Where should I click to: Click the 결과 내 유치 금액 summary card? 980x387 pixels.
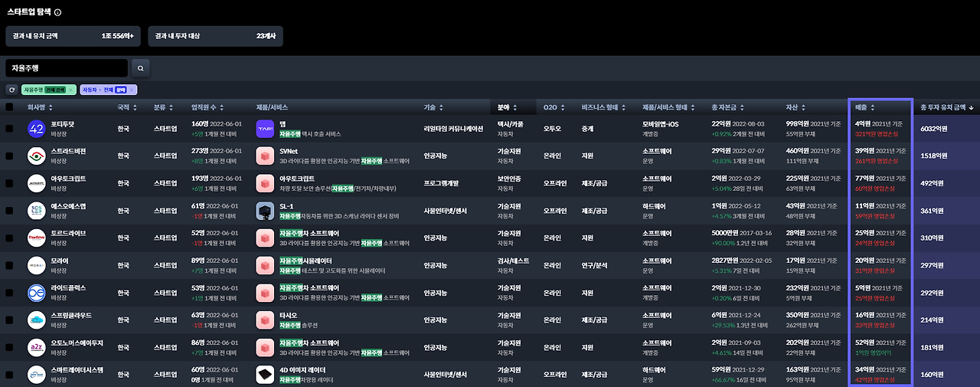pos(73,35)
